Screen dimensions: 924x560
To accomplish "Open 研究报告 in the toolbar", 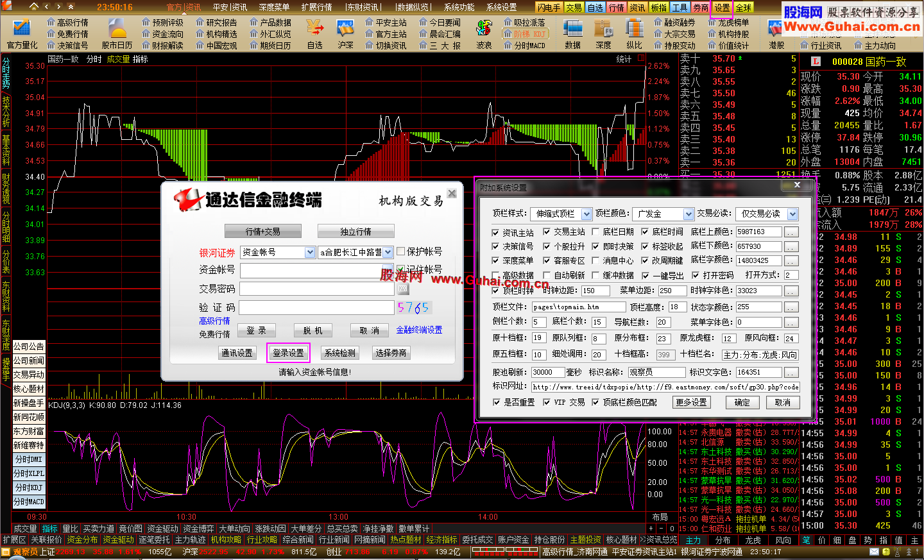I will pyautogui.click(x=217, y=22).
